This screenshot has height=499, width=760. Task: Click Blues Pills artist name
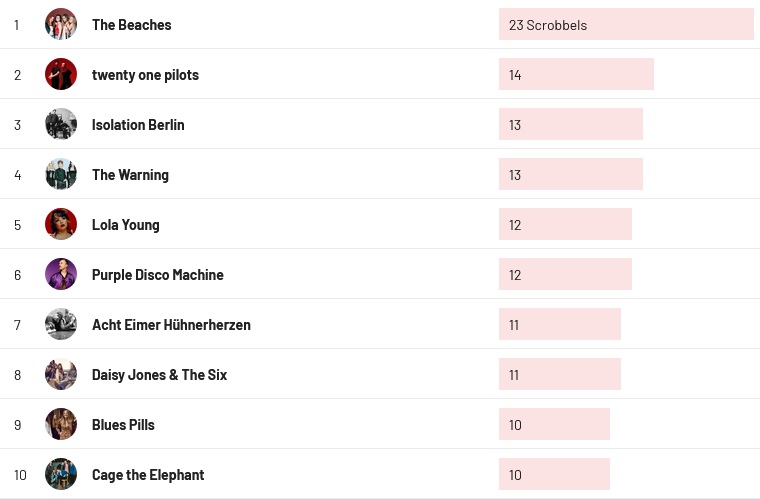pos(123,425)
